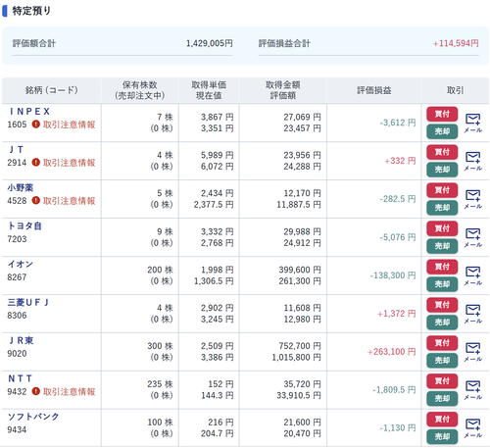The height and width of the screenshot is (448, 490).
Task: Click 売却 button for NTT row
Action: point(442,398)
